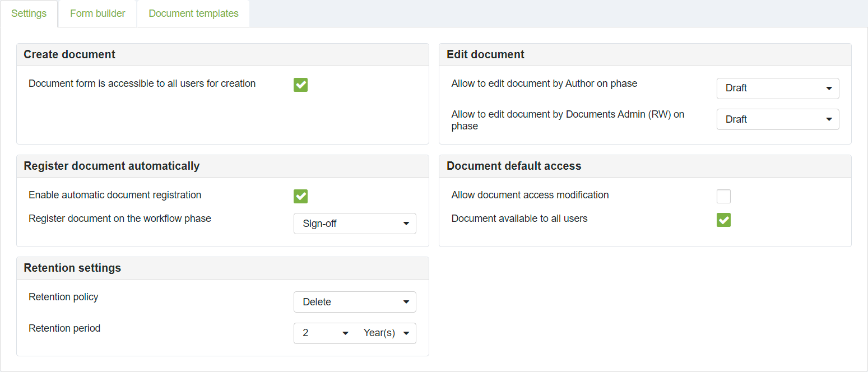The image size is (868, 372).
Task: Click the Register document automatically heading
Action: coord(112,166)
